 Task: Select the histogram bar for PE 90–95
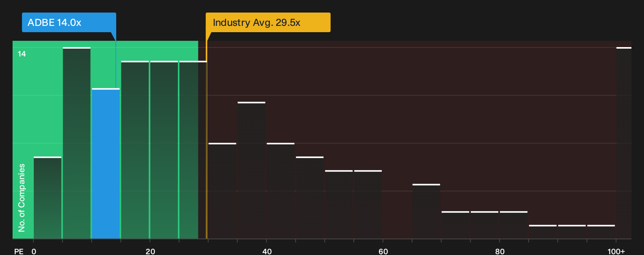coord(572,232)
